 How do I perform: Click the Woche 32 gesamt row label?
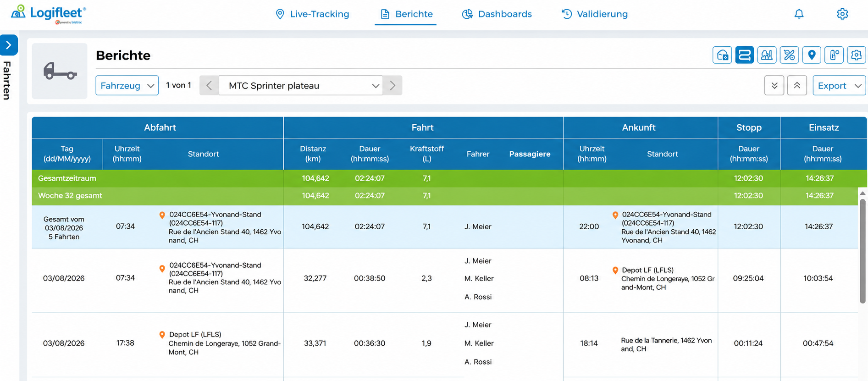coord(70,196)
